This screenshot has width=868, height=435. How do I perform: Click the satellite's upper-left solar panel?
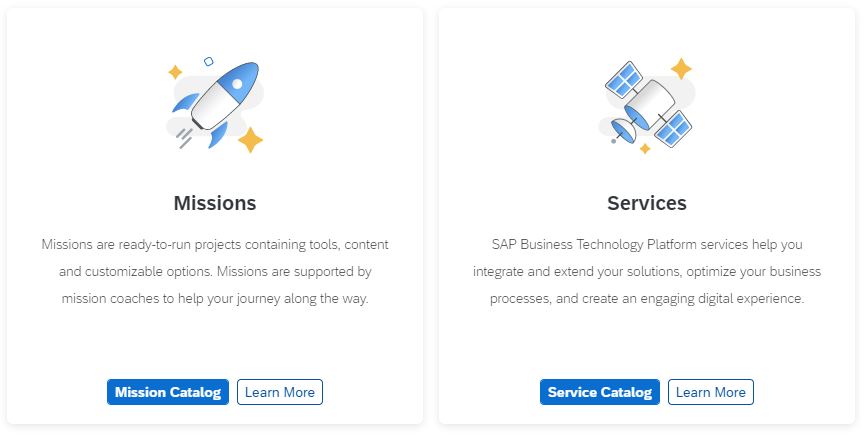pyautogui.click(x=624, y=80)
